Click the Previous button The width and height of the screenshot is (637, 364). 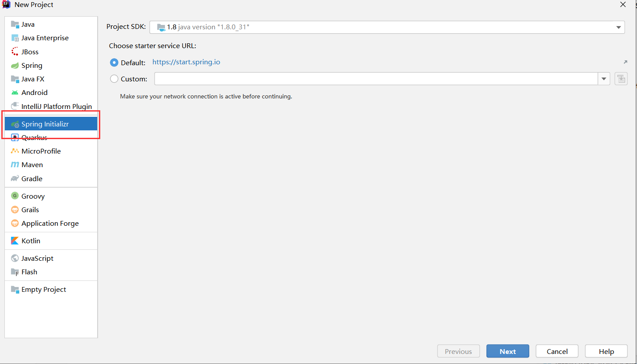pos(458,351)
